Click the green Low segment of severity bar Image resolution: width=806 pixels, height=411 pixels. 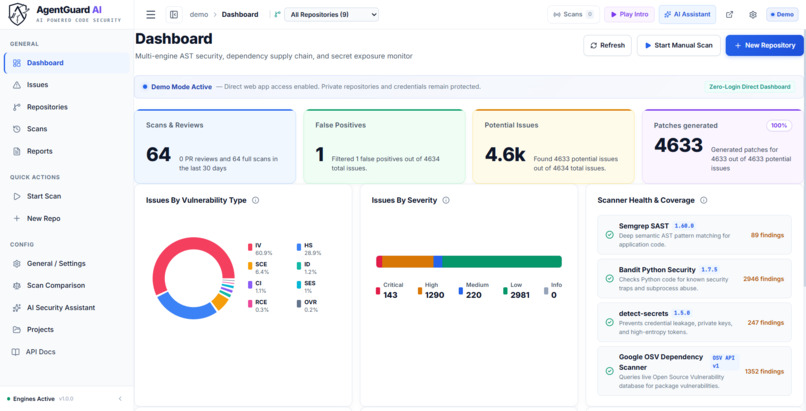[x=502, y=261]
